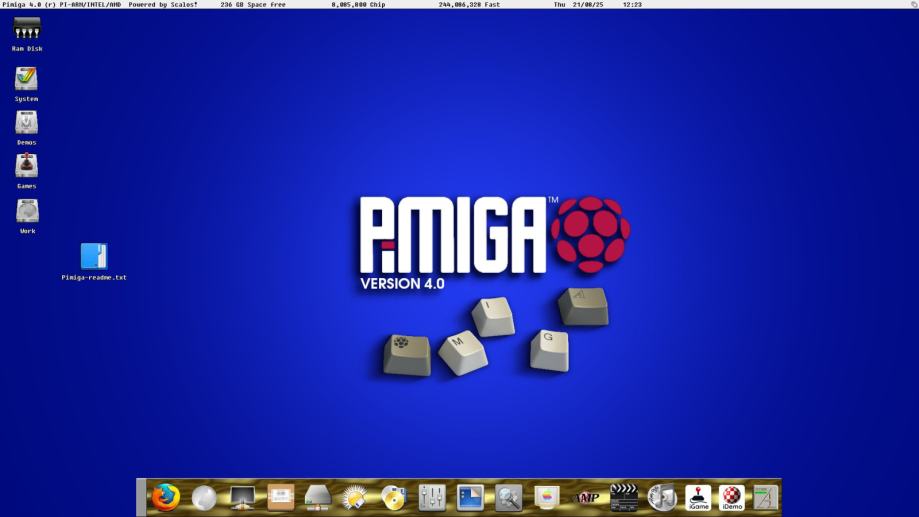Open the System drive icon
The height and width of the screenshot is (517, 919).
26,79
